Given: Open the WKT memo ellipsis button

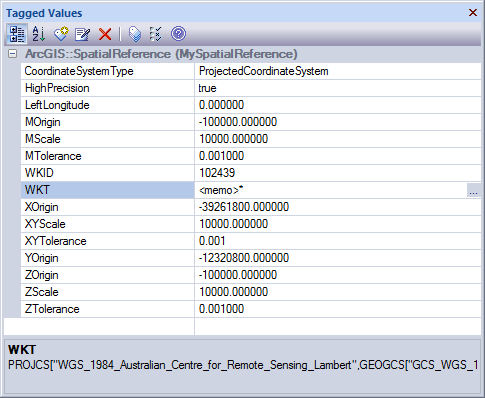Looking at the screenshot, I should 473,190.
